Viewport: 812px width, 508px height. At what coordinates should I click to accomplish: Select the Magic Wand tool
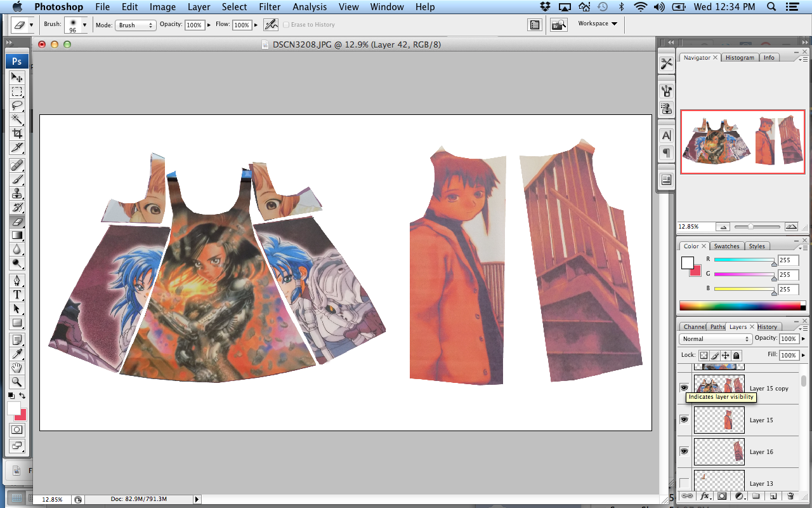(x=17, y=119)
